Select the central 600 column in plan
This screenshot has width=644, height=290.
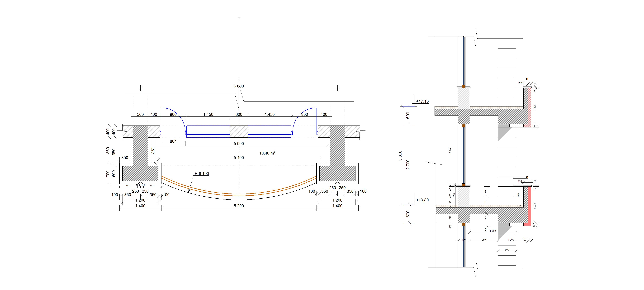point(239,131)
